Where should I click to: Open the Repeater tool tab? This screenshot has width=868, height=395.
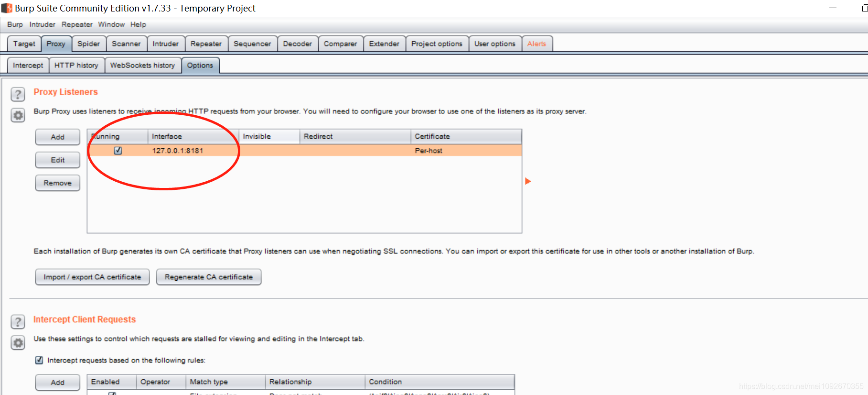[x=206, y=44]
